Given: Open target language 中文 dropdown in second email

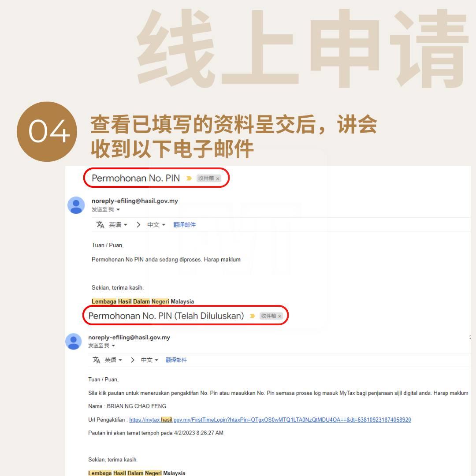Looking at the screenshot, I should [x=149, y=360].
